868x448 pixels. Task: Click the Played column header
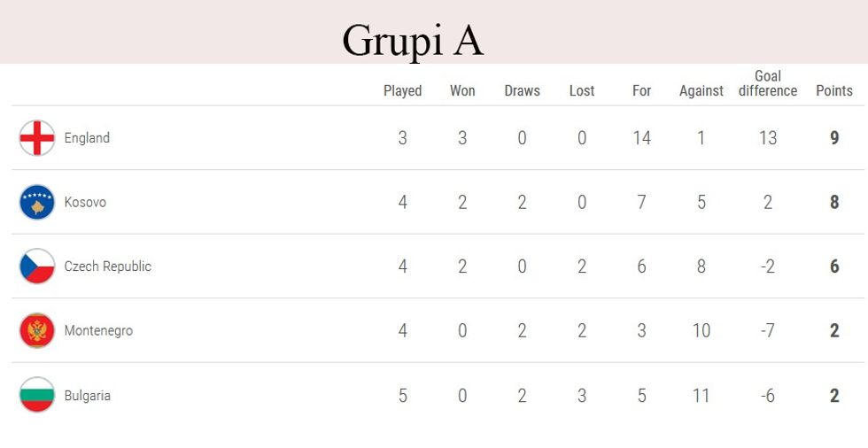tap(402, 90)
